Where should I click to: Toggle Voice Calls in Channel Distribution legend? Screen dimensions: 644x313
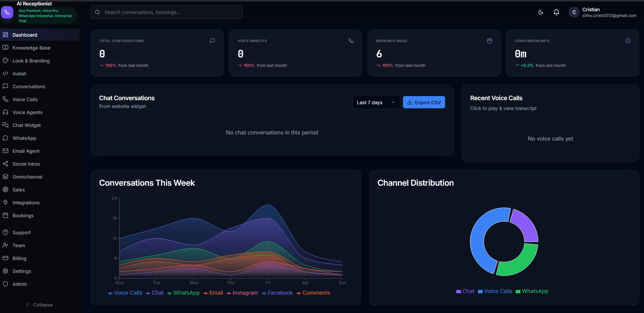pyautogui.click(x=495, y=291)
